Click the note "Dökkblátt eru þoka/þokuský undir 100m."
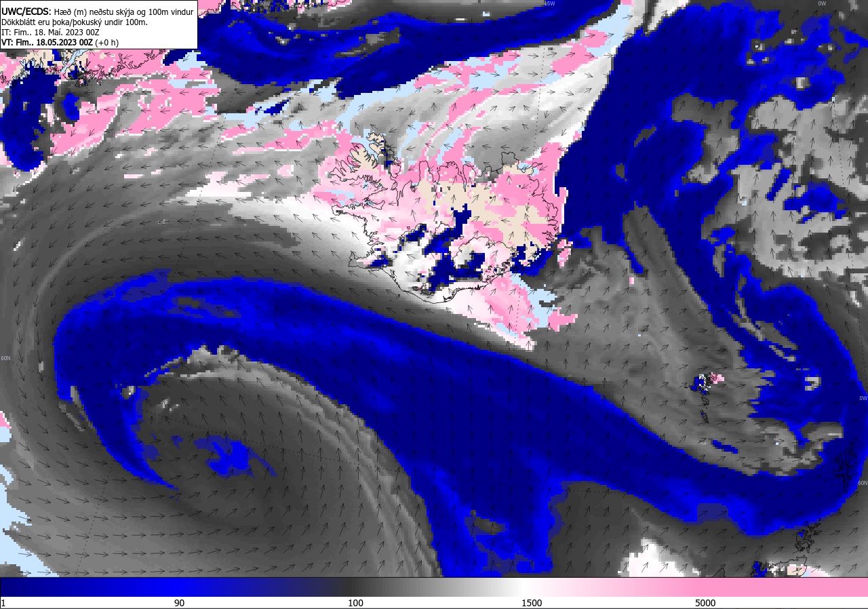 click(x=75, y=22)
